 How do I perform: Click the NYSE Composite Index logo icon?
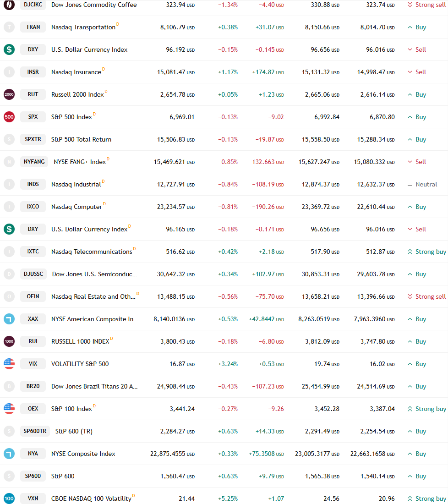(9, 454)
